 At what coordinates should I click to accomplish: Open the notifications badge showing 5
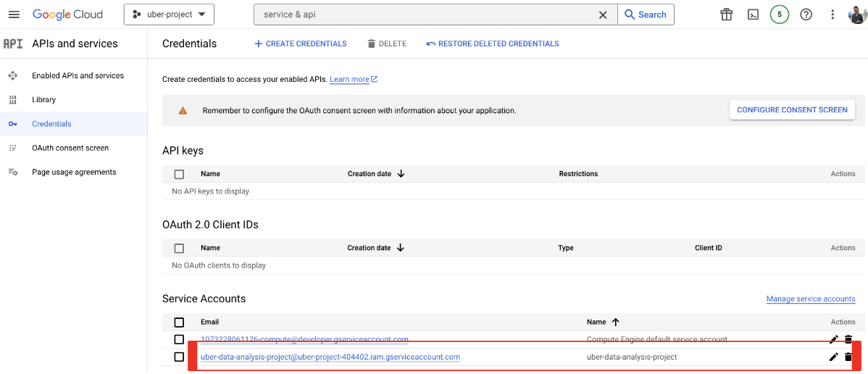(x=780, y=14)
